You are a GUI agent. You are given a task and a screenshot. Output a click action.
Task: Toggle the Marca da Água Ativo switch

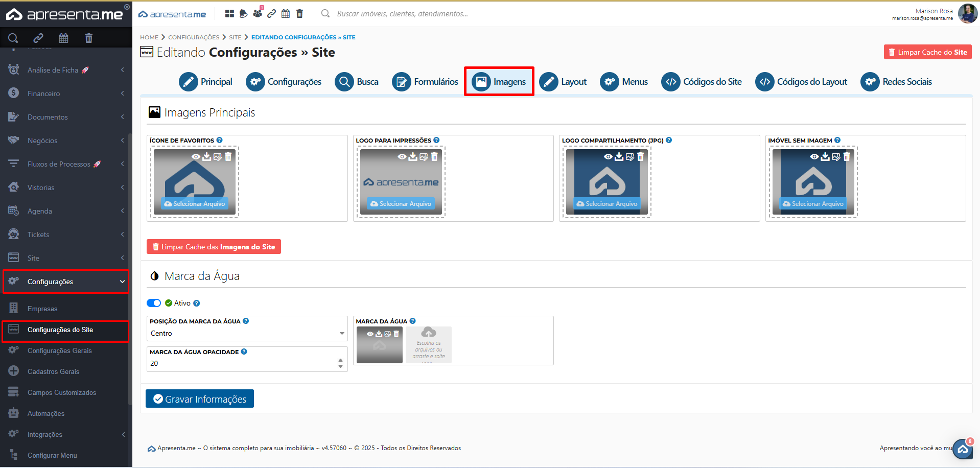point(154,303)
